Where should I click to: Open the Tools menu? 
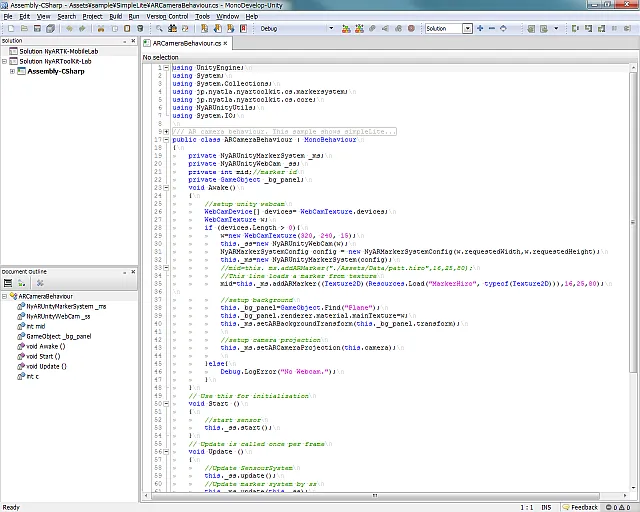[202, 17]
